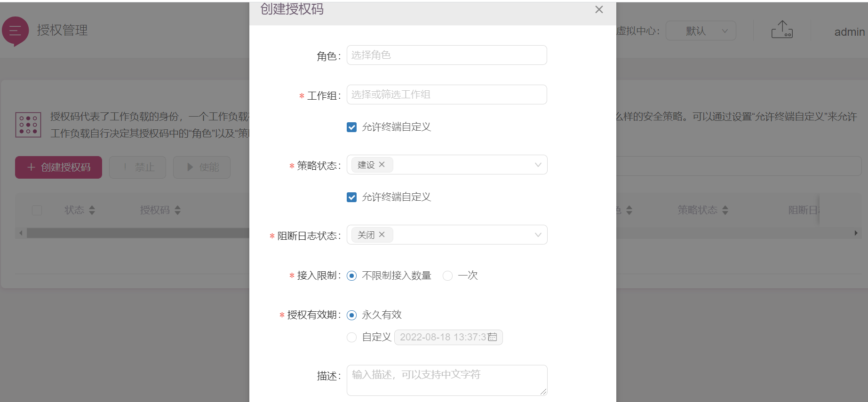
Task: Uncheck 允许终端自定义 under 策略状态
Action: pos(351,197)
